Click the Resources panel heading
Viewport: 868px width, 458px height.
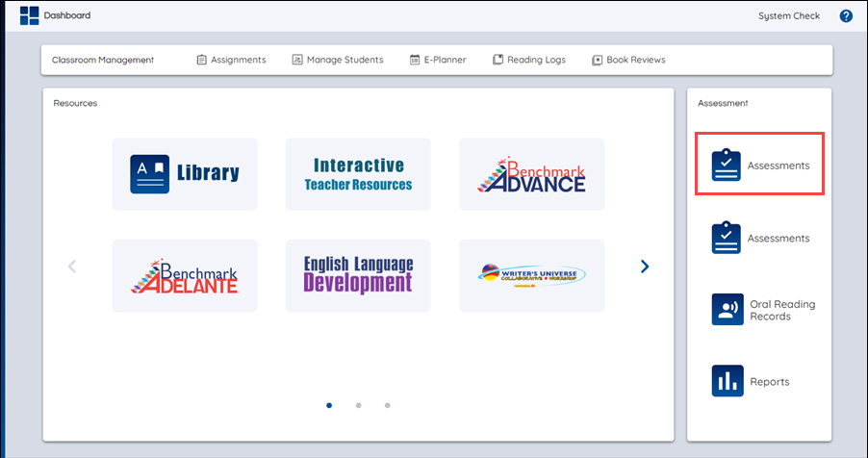75,103
